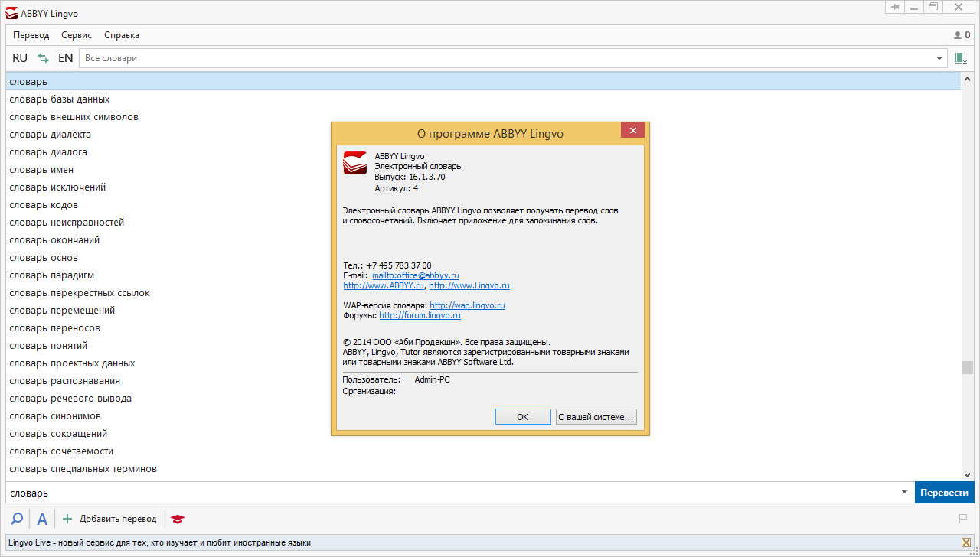Select словарь перемещений entry
This screenshot has width=980, height=557.
483,310
